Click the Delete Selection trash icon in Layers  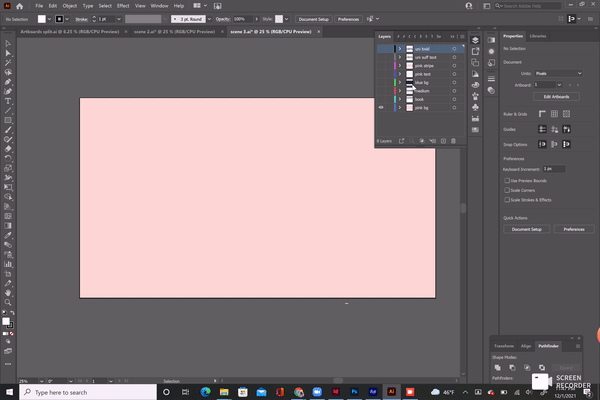click(x=453, y=141)
